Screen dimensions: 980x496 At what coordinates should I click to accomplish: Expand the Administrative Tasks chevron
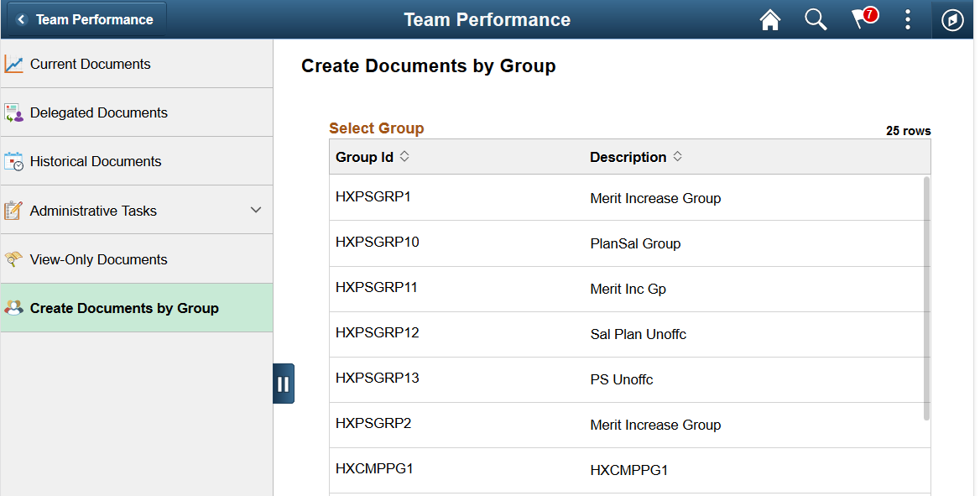pyautogui.click(x=256, y=210)
